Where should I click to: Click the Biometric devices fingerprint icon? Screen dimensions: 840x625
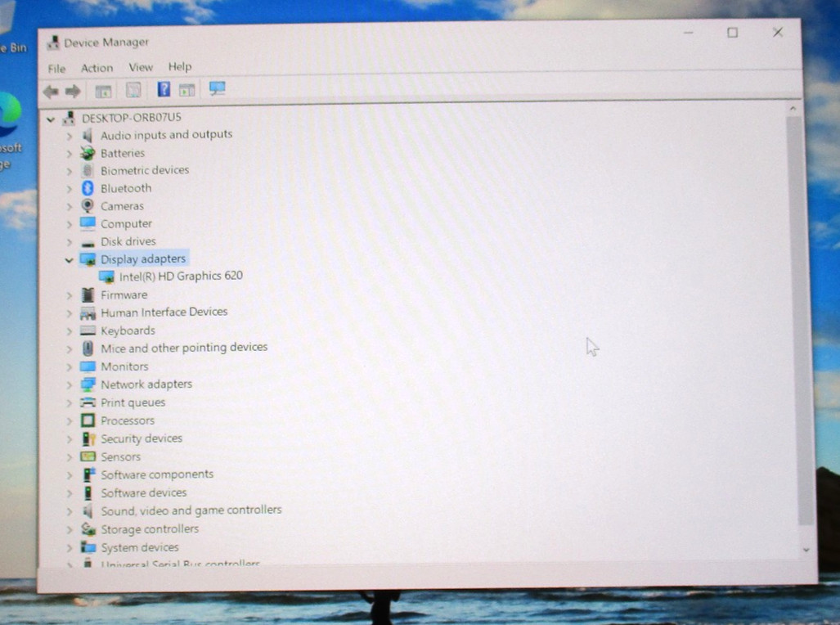[88, 170]
